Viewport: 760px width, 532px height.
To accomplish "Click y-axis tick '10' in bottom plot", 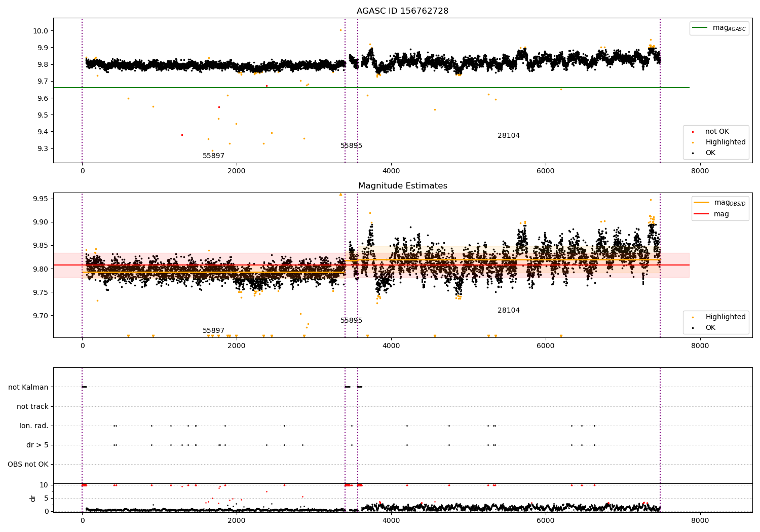I will tap(44, 485).
